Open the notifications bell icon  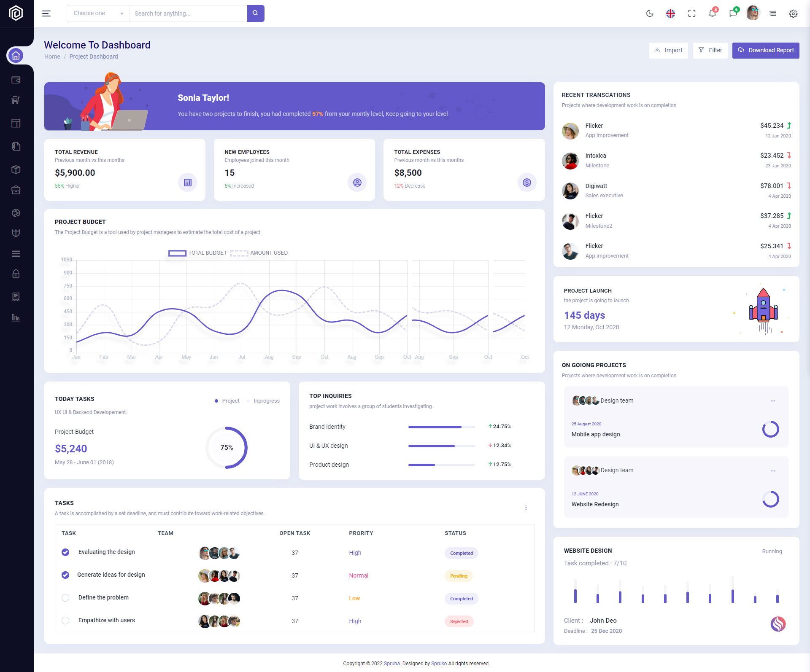712,13
